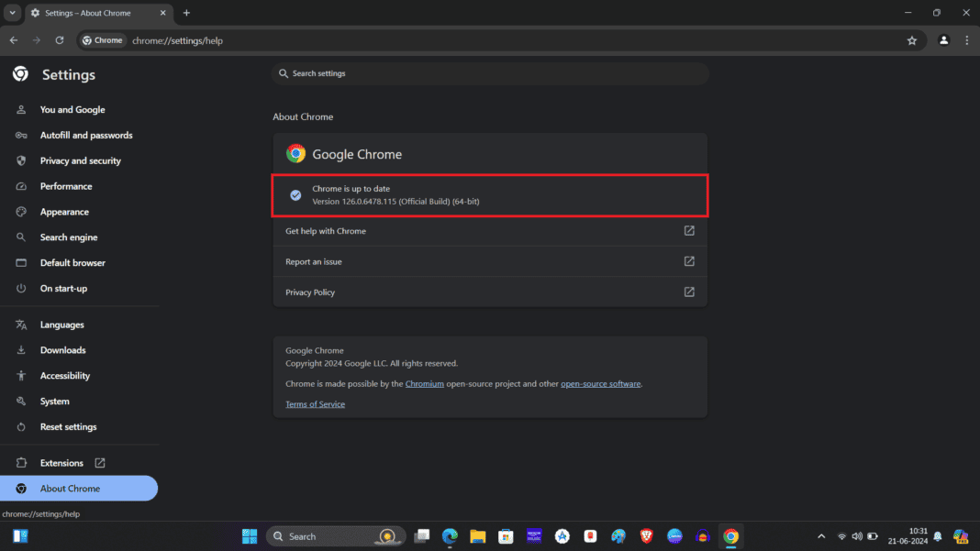Open the Chrome three-dot menu
This screenshot has height=551, width=980.
pos(966,40)
